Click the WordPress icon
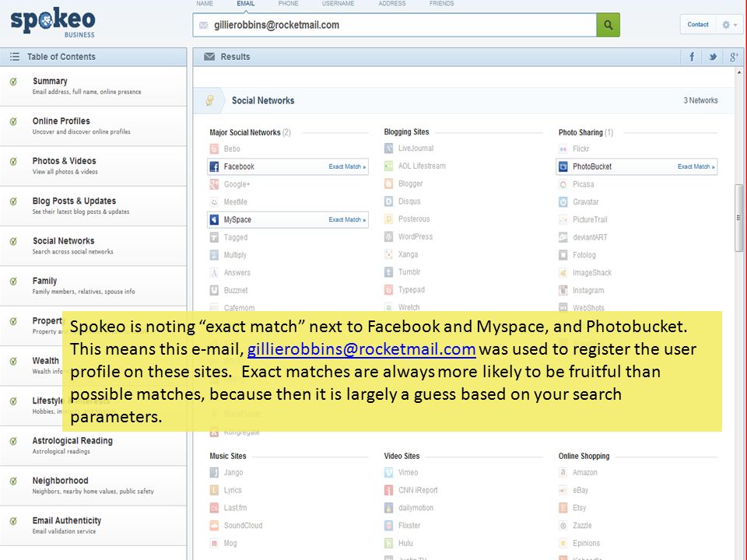Image resolution: width=747 pixels, height=560 pixels. click(x=389, y=236)
